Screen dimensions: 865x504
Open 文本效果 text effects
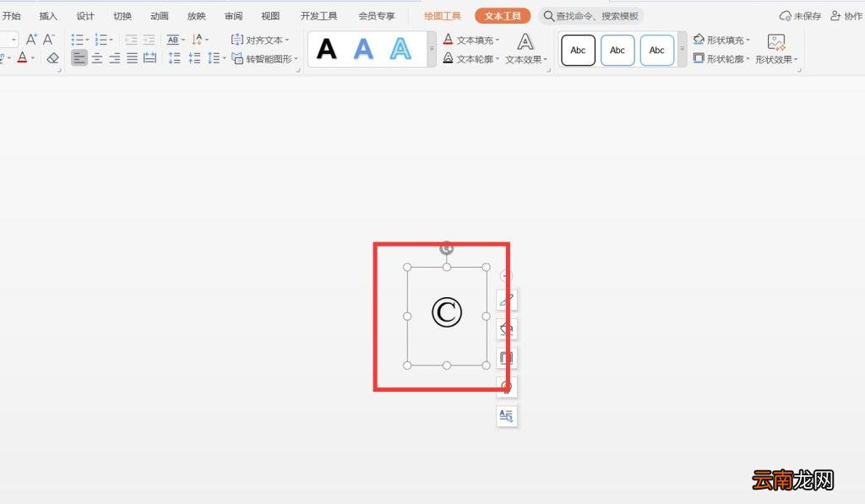(525, 49)
